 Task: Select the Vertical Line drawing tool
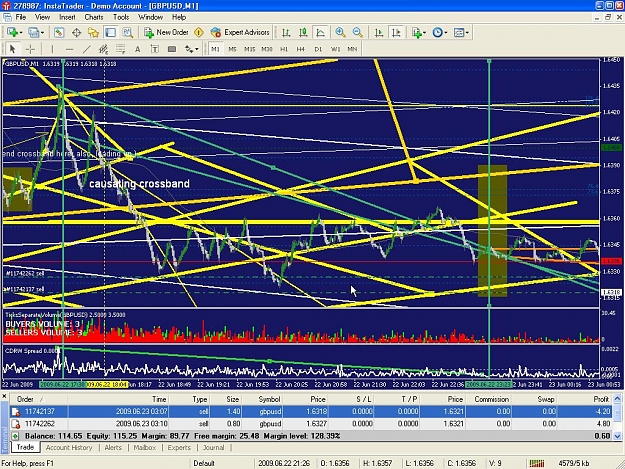tap(52, 49)
